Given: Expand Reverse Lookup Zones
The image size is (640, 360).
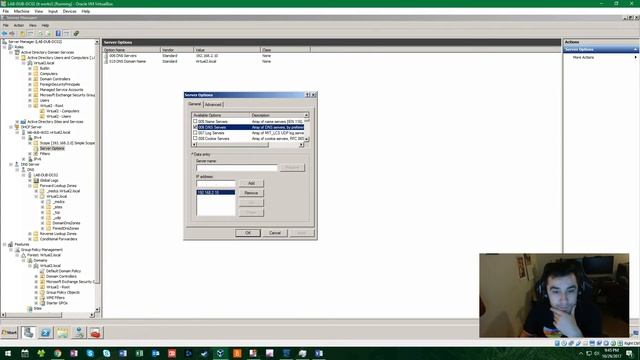Looking at the screenshot, I should (30, 233).
